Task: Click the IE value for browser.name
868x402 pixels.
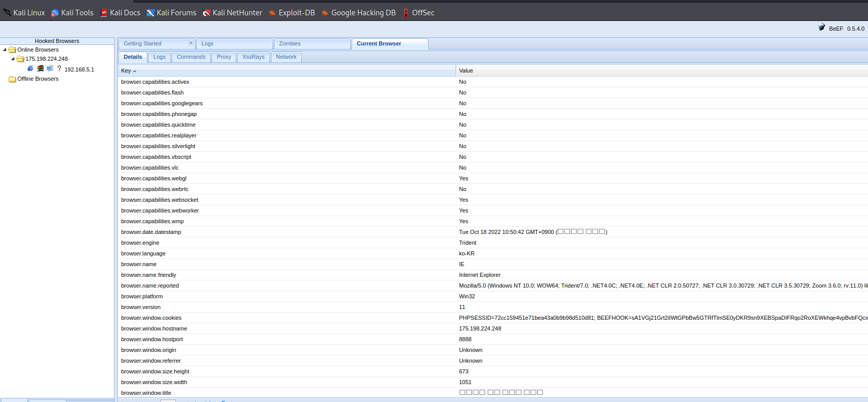Action: click(x=462, y=264)
